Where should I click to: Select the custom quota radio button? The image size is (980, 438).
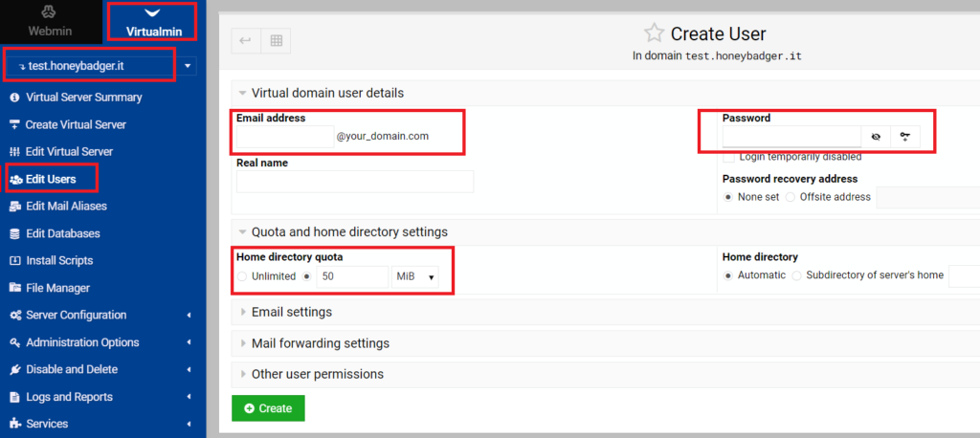pyautogui.click(x=306, y=276)
